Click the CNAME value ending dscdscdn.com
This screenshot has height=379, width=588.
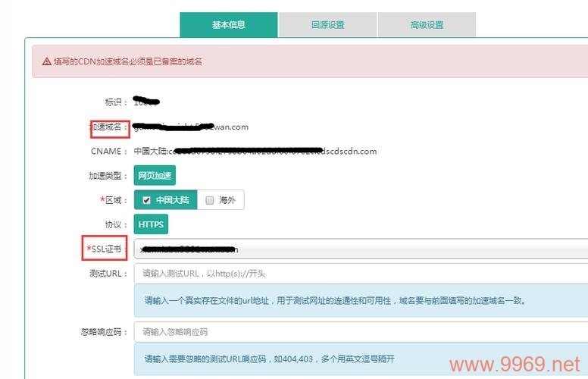coord(255,152)
